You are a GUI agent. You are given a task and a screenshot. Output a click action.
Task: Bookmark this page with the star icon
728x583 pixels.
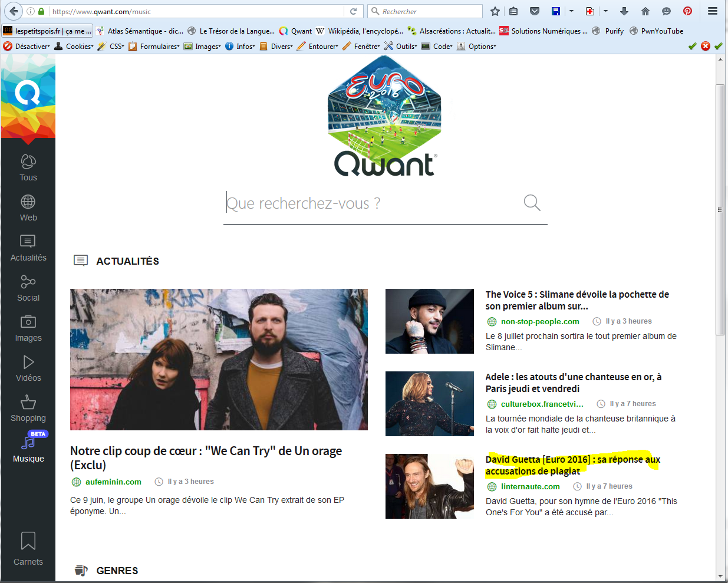click(495, 11)
